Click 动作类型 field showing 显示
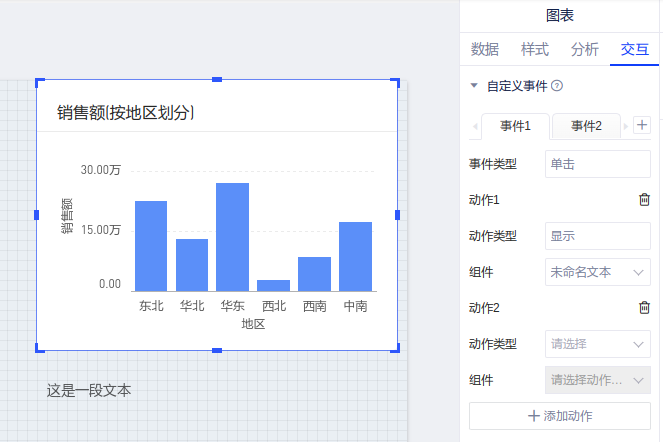Image resolution: width=663 pixels, height=442 pixels. 597,236
